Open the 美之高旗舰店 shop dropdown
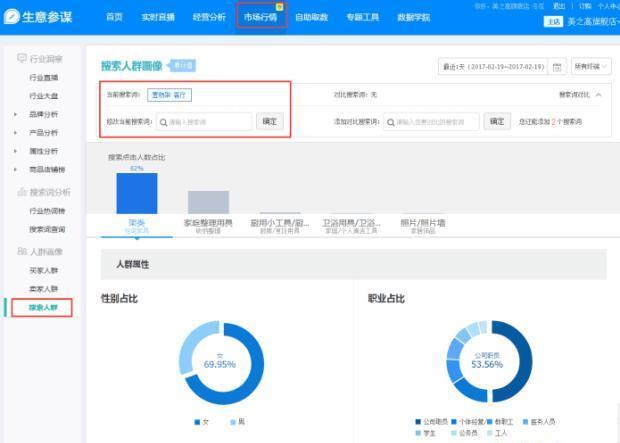 click(x=593, y=22)
